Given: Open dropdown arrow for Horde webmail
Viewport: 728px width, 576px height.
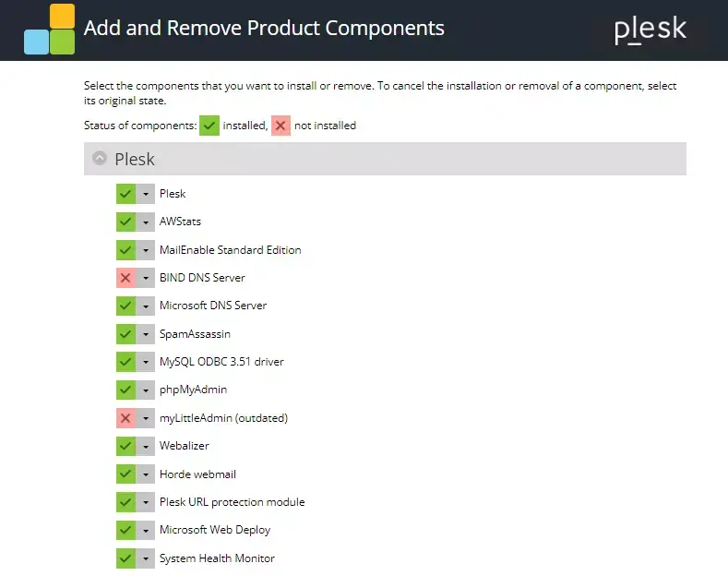Looking at the screenshot, I should pos(146,474).
